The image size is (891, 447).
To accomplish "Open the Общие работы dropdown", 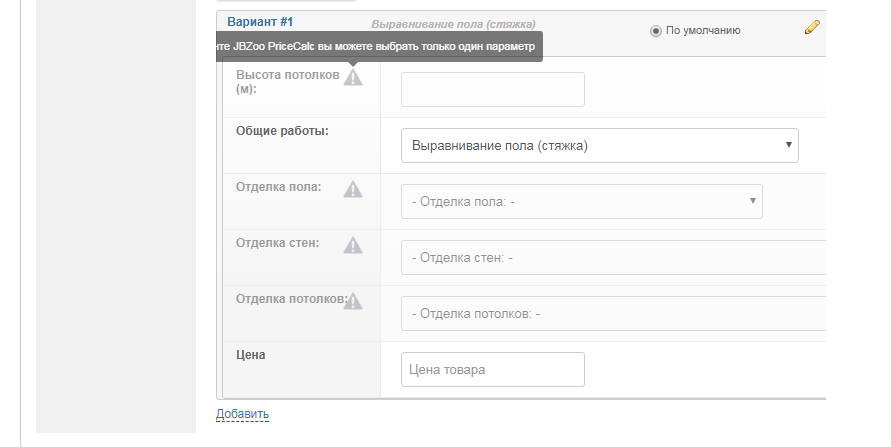I will [x=599, y=145].
